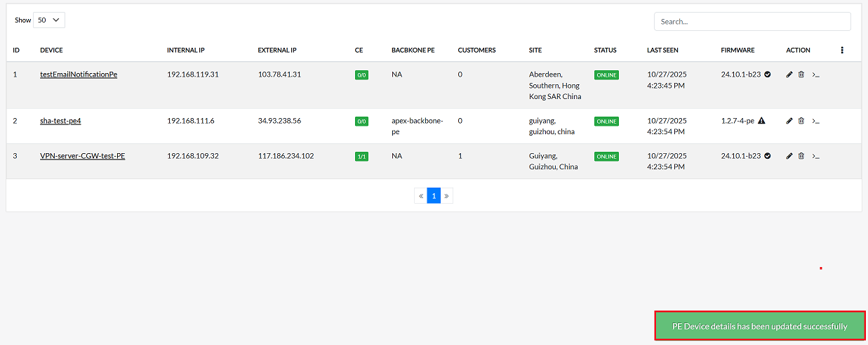Sort table by DEVICE column header
868x345 pixels.
[x=51, y=51]
